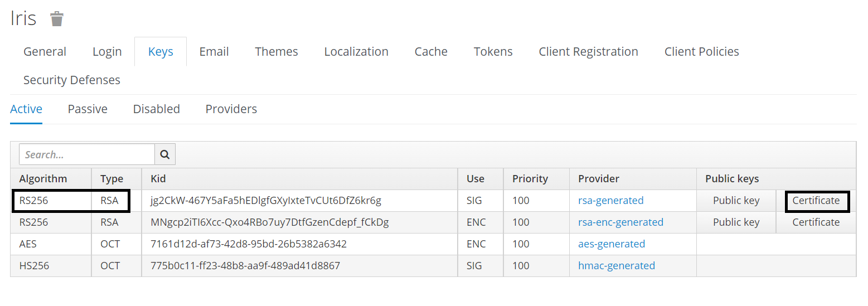Select the Localization tab
Image resolution: width=868 pixels, height=306 pixels.
pos(356,52)
